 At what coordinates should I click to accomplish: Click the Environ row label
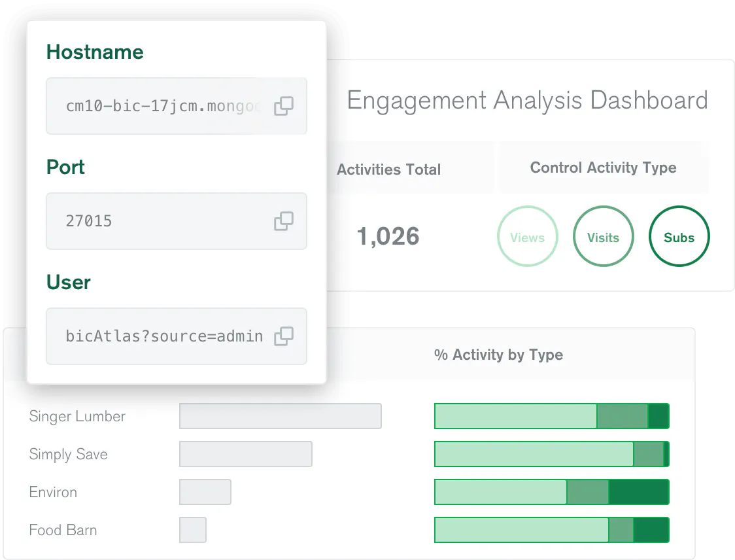53,492
